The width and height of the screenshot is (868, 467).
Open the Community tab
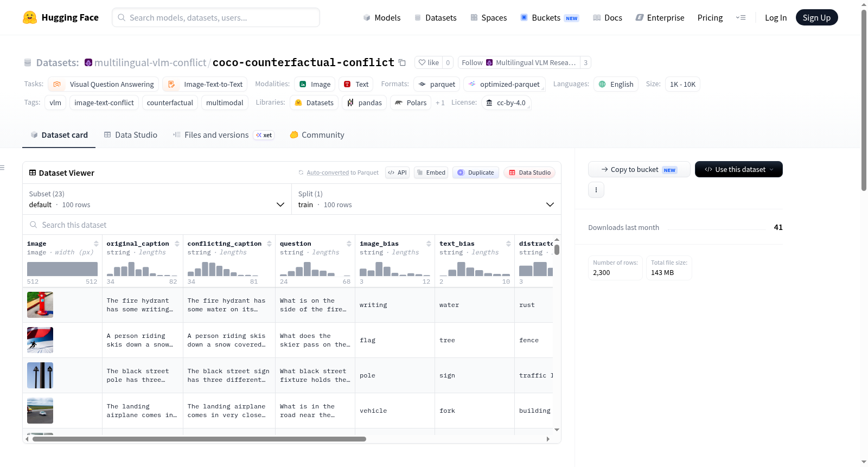click(x=317, y=135)
